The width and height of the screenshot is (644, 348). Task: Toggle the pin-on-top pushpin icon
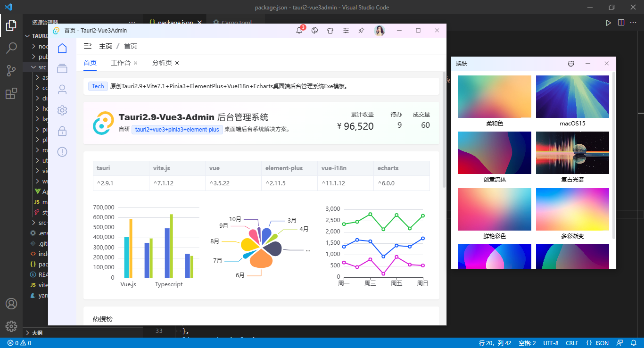[361, 30]
